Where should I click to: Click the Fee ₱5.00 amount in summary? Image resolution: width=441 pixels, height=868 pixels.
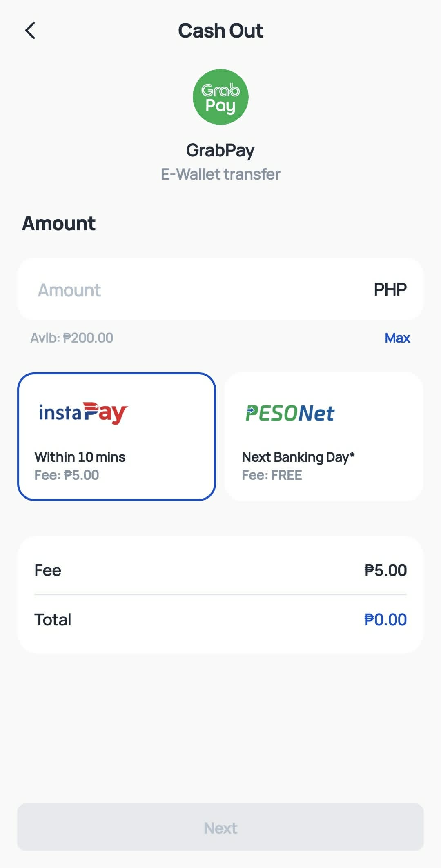385,570
